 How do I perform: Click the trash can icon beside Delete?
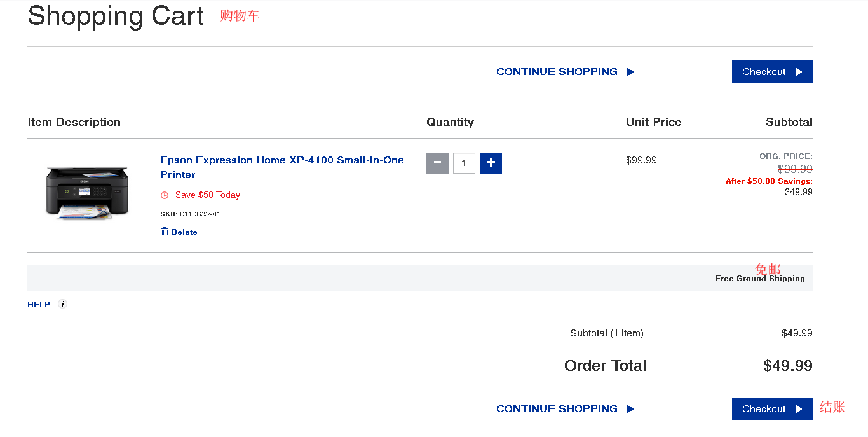point(165,232)
